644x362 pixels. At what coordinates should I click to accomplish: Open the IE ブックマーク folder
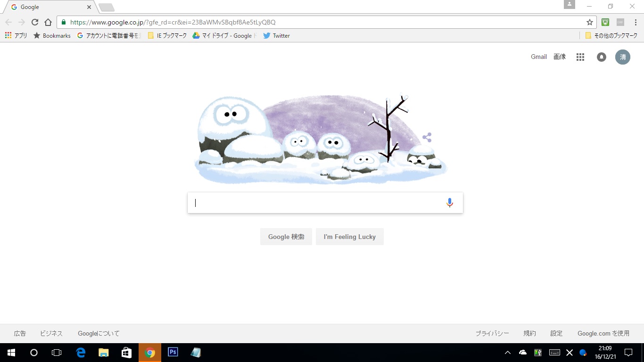[x=167, y=35]
